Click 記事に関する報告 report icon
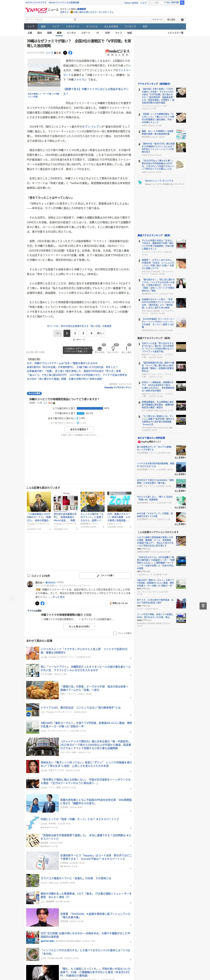The height and width of the screenshot is (980, 210). pos(35,352)
